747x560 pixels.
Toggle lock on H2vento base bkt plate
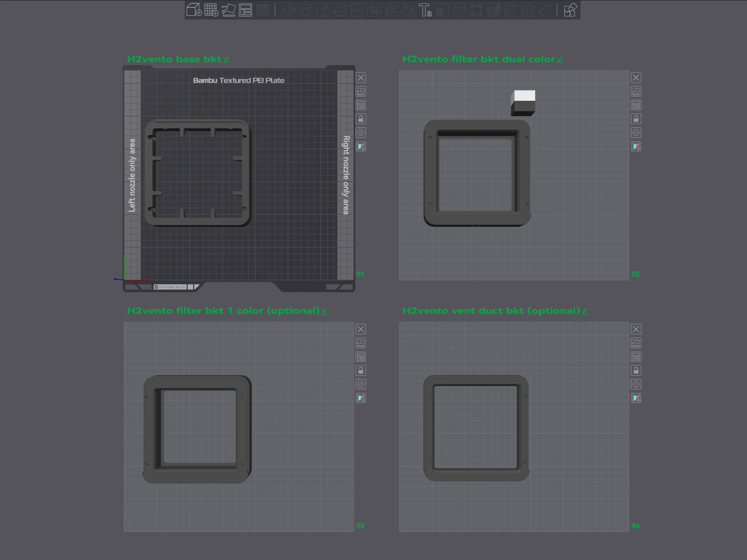point(361,119)
